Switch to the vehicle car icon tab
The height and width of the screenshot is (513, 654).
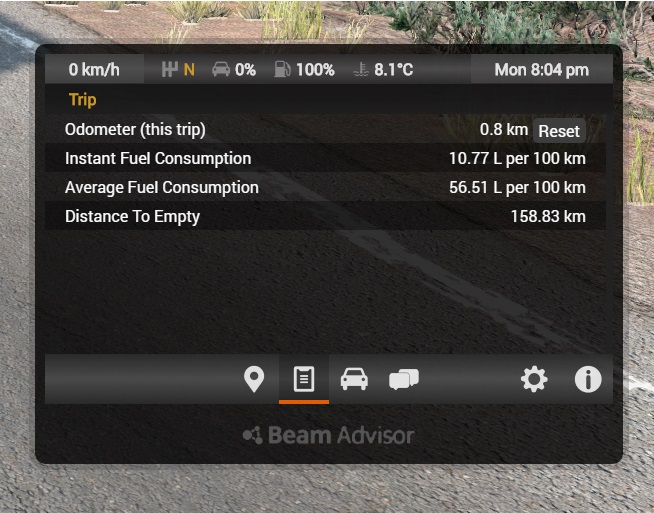coord(354,379)
